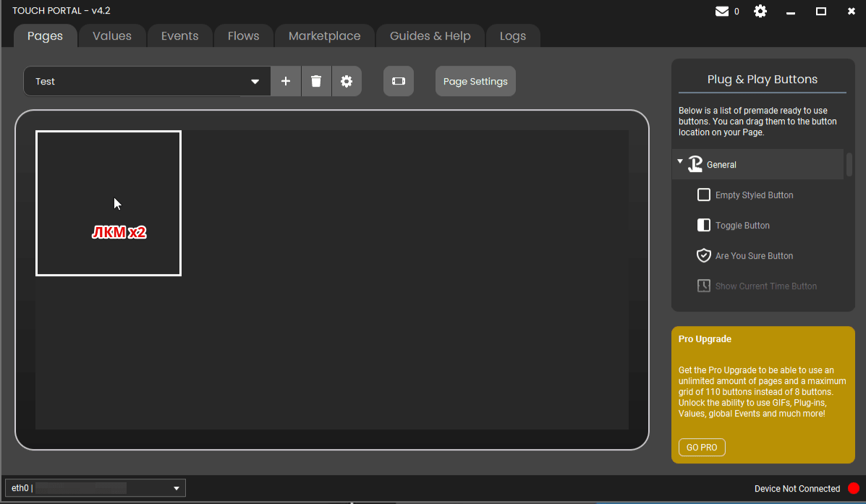Screen dimensions: 866x504
Task: Close the Touch Portal window
Action: click(851, 11)
